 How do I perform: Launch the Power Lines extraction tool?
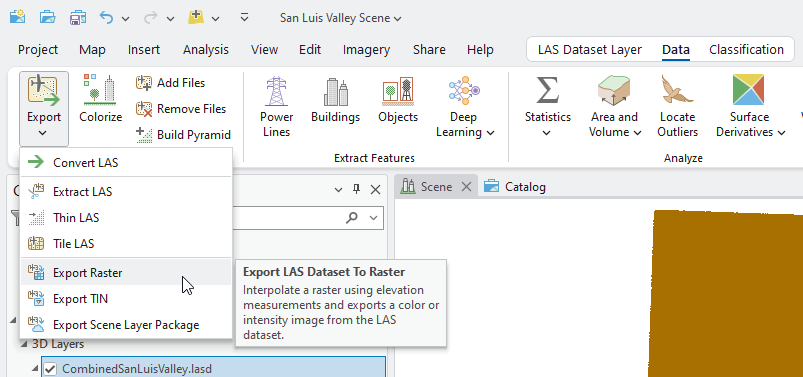click(x=276, y=108)
